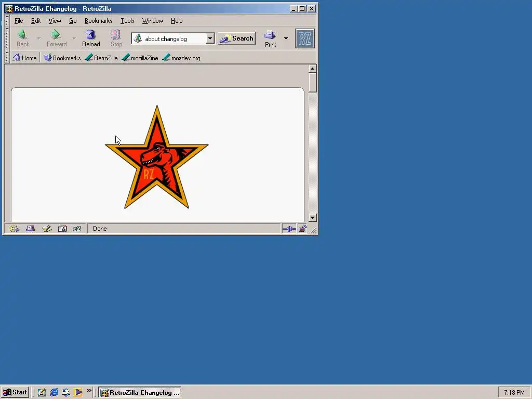
Task: Open the Window menu
Action: click(x=152, y=21)
